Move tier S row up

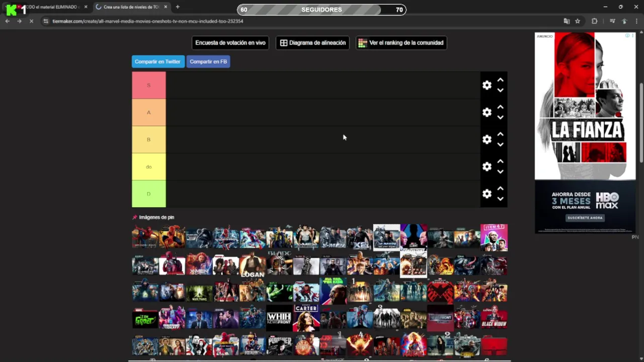coord(500,80)
